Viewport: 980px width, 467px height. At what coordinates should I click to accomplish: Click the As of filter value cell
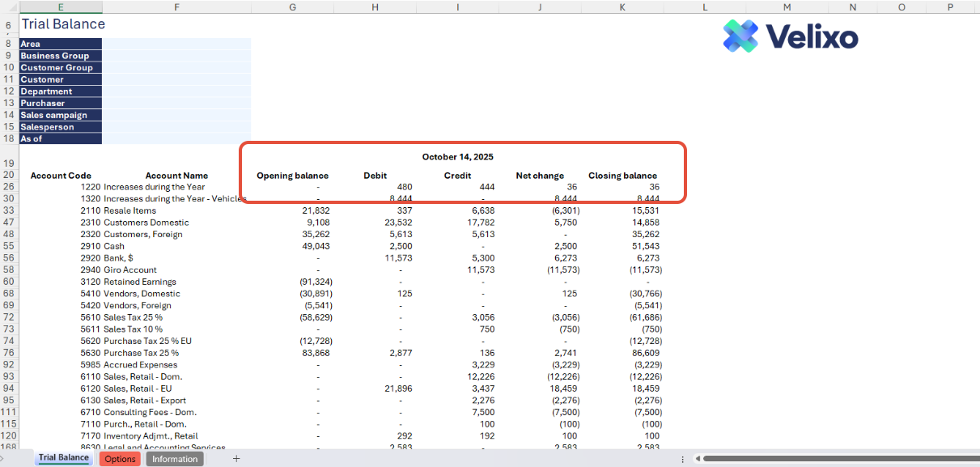[x=176, y=138]
